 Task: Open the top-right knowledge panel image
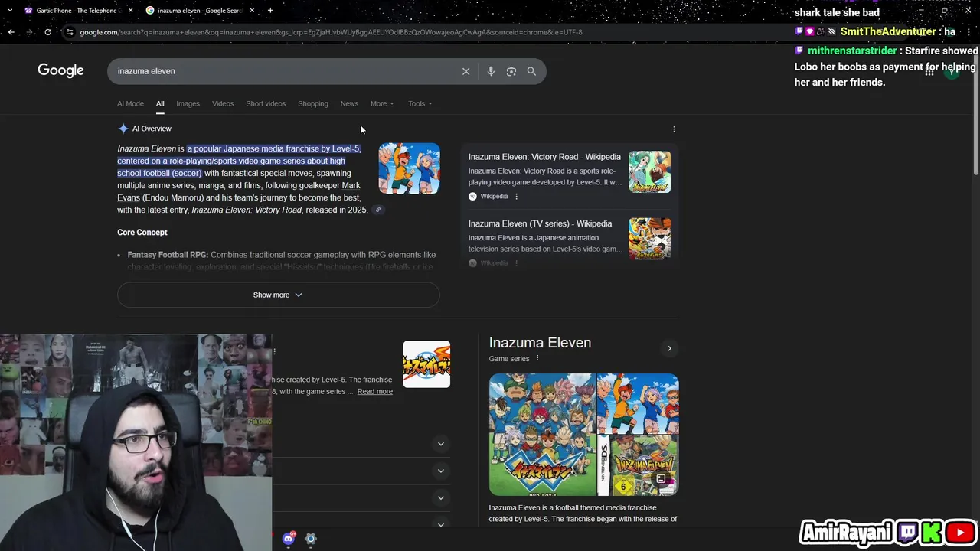point(638,403)
